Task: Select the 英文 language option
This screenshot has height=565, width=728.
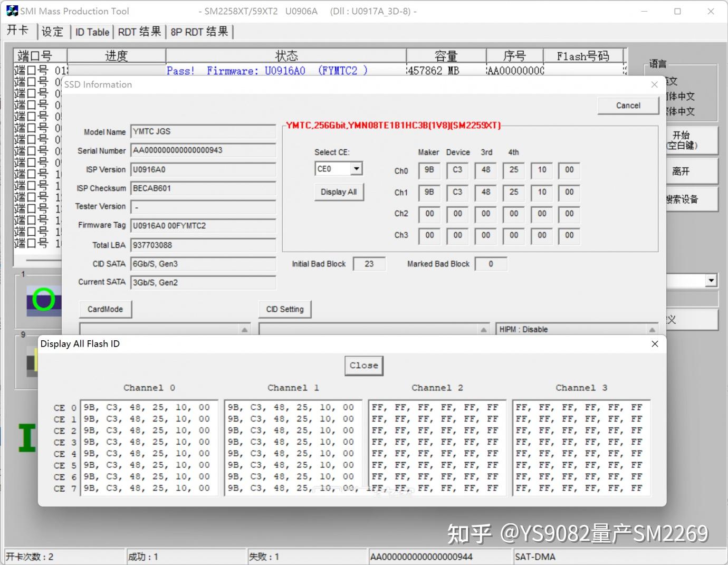Action: (675, 82)
